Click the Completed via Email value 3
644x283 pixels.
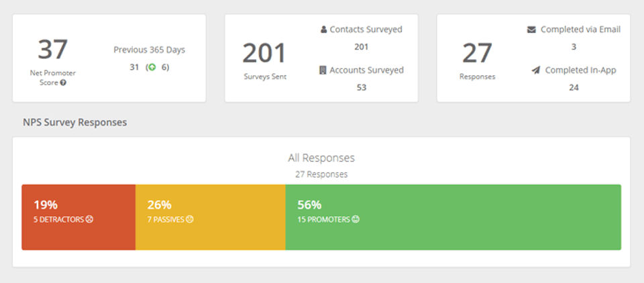point(574,47)
